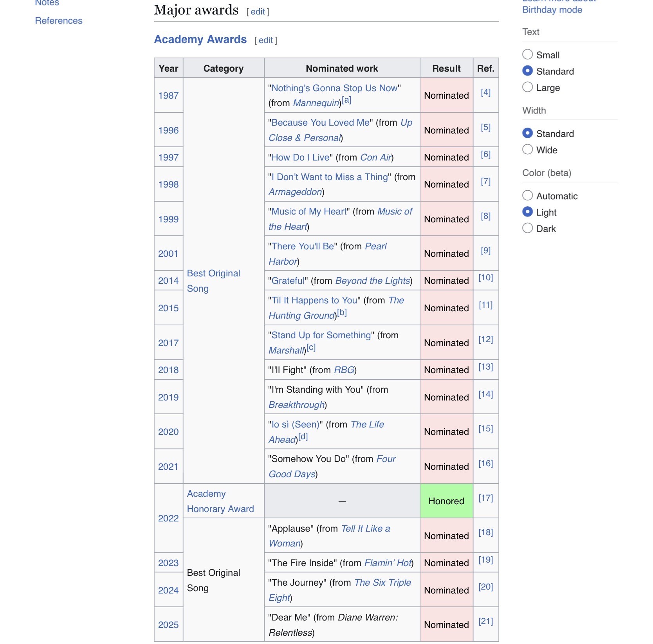Open reference [21]
The image size is (653, 644).
click(x=485, y=621)
